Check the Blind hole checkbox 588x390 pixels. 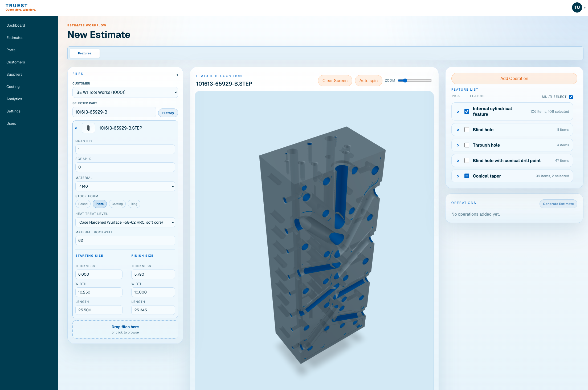(x=467, y=130)
